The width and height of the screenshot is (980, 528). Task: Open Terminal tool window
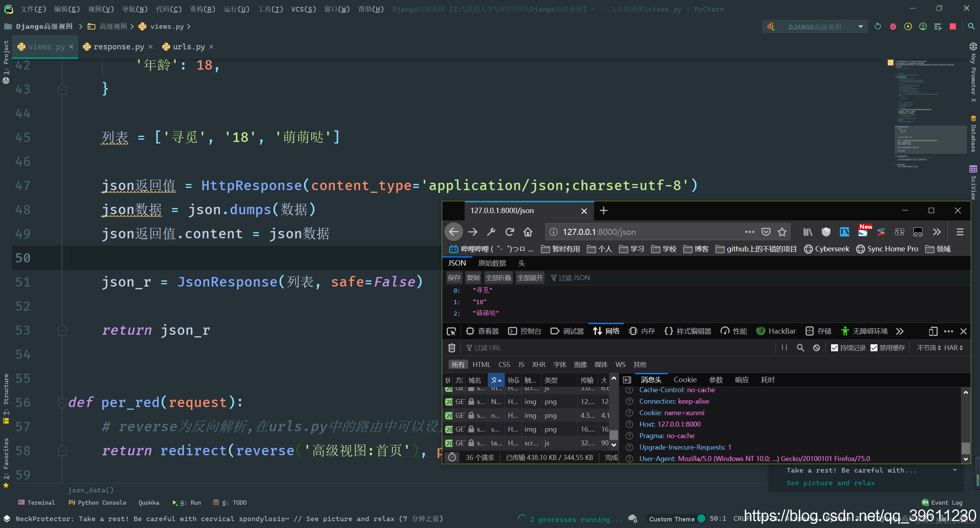(x=37, y=503)
